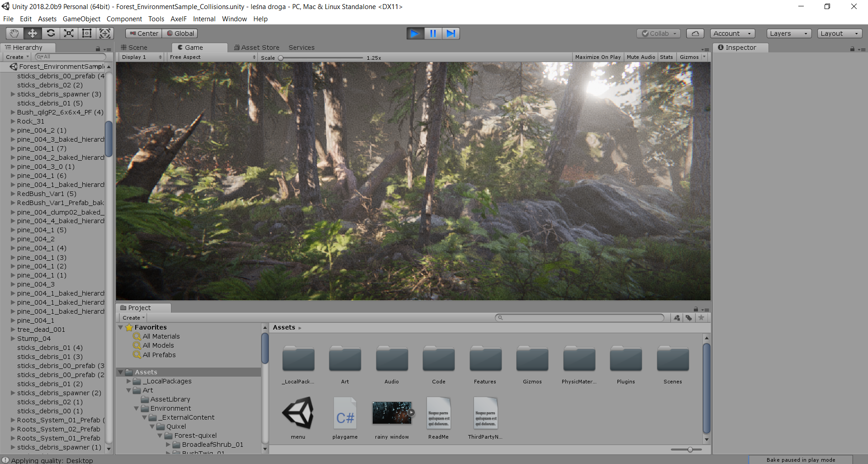Image resolution: width=868 pixels, height=464 pixels.
Task: Toggle Maximize On Play
Action: [x=598, y=57]
